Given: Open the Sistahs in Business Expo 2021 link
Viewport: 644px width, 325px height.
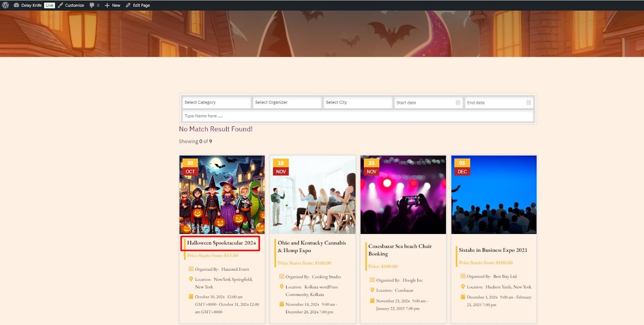Looking at the screenshot, I should point(493,250).
